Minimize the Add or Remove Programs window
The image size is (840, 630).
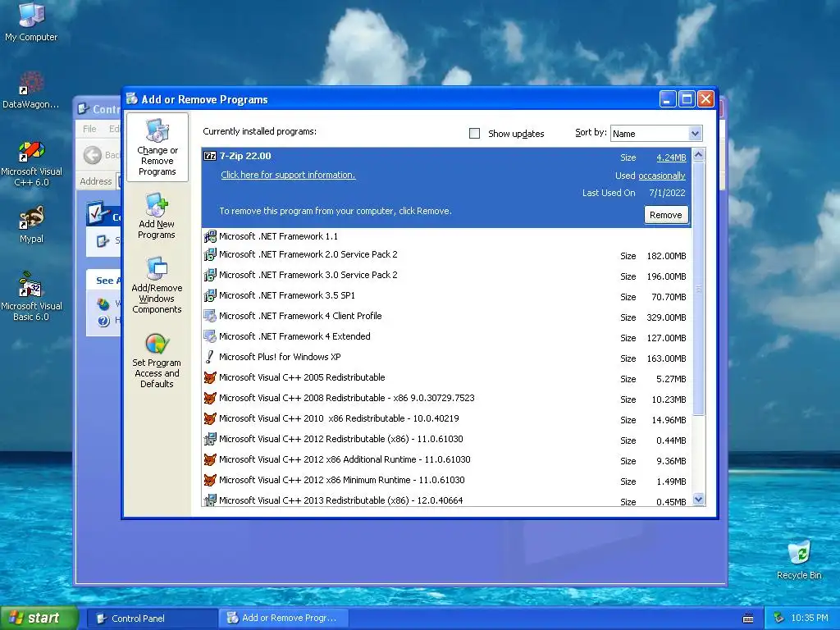point(668,99)
